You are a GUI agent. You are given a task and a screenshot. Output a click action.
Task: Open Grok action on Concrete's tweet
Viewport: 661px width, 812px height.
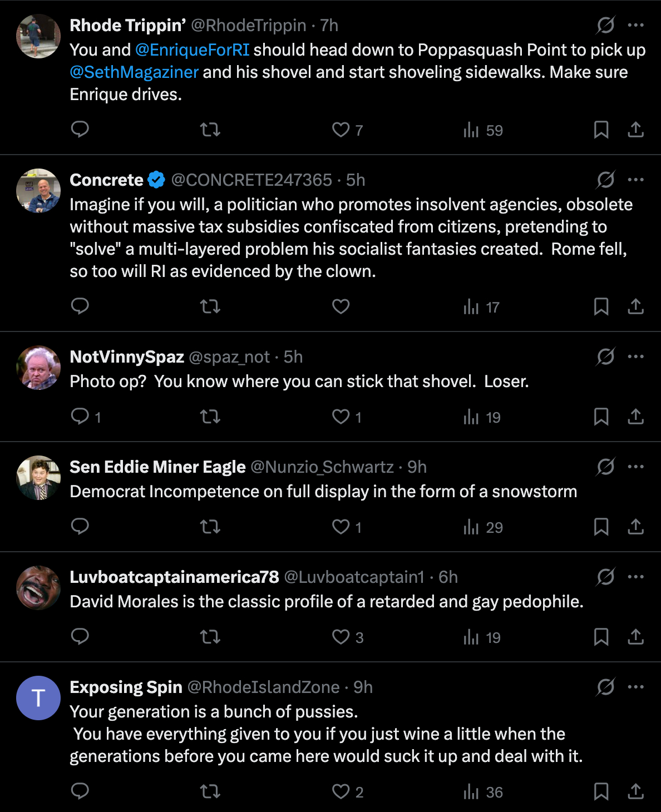[x=605, y=180]
